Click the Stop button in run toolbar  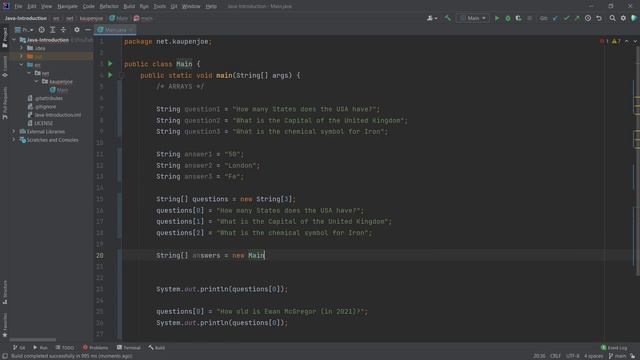[x=529, y=18]
